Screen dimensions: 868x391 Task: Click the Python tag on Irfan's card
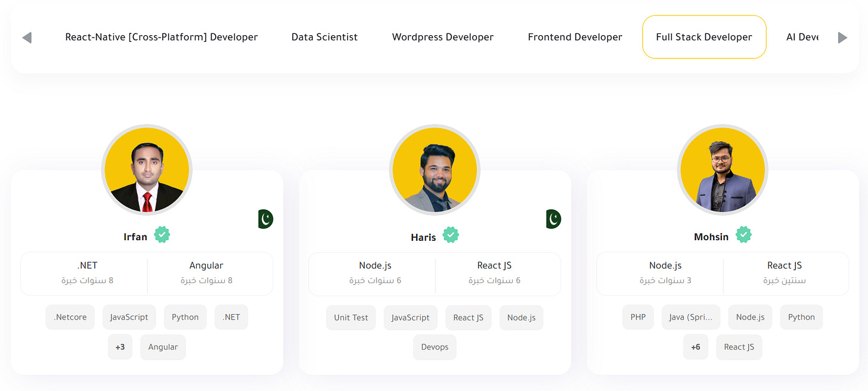click(x=185, y=317)
